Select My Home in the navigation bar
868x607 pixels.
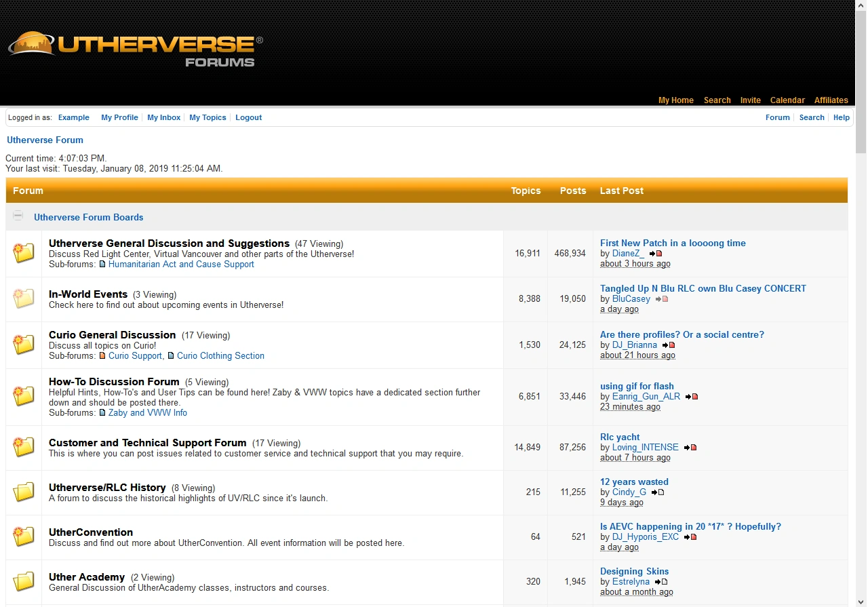pos(675,100)
